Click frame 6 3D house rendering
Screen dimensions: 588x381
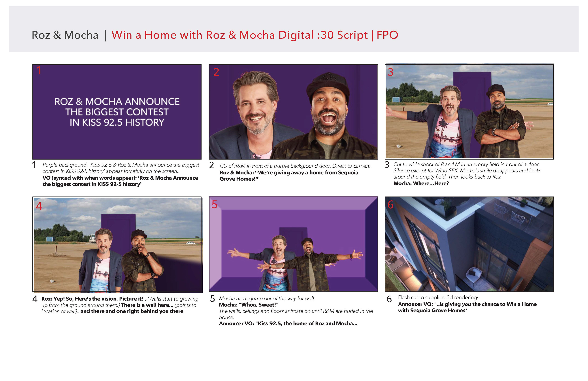click(469, 244)
